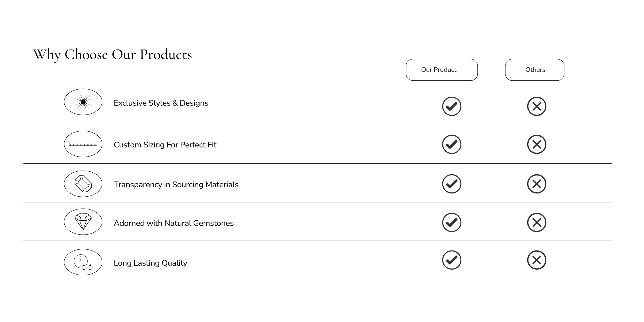Click the starburst icon for Exclusive Styles
The width and height of the screenshot is (644, 322).
(x=83, y=102)
